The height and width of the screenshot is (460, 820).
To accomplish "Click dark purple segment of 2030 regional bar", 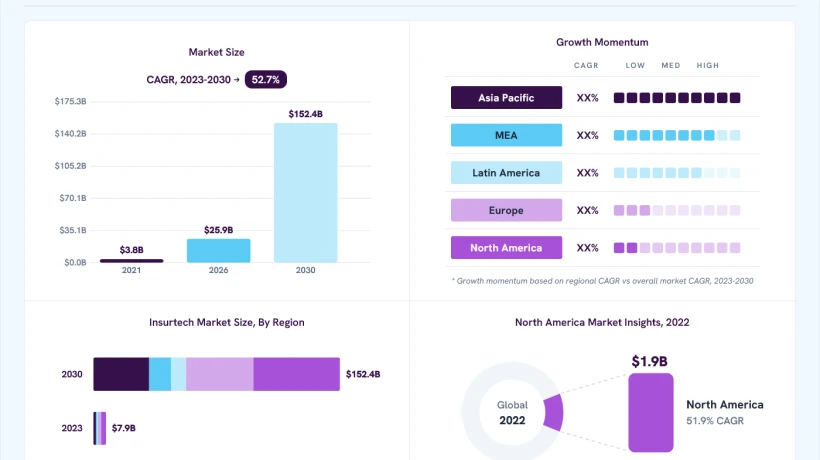I will (121, 374).
